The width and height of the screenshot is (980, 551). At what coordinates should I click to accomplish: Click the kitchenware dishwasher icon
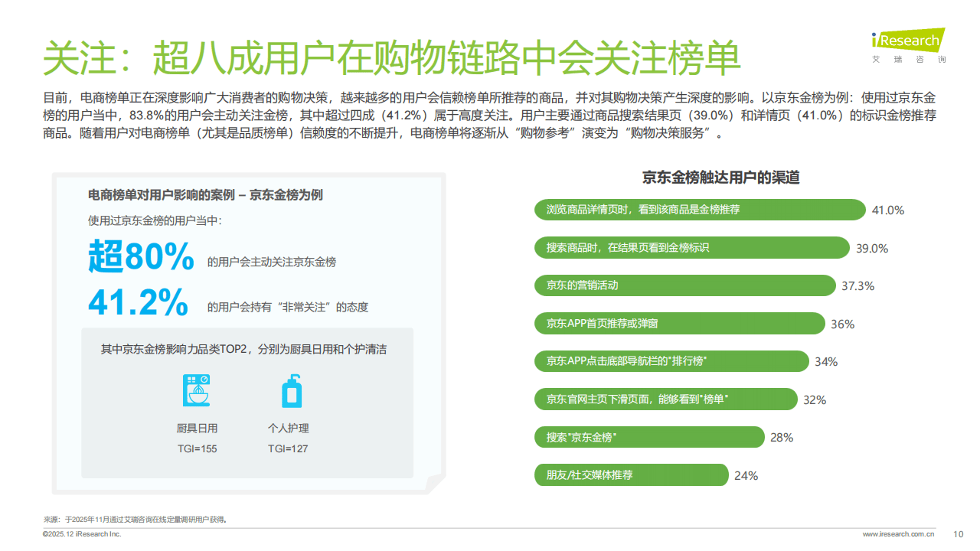[197, 390]
